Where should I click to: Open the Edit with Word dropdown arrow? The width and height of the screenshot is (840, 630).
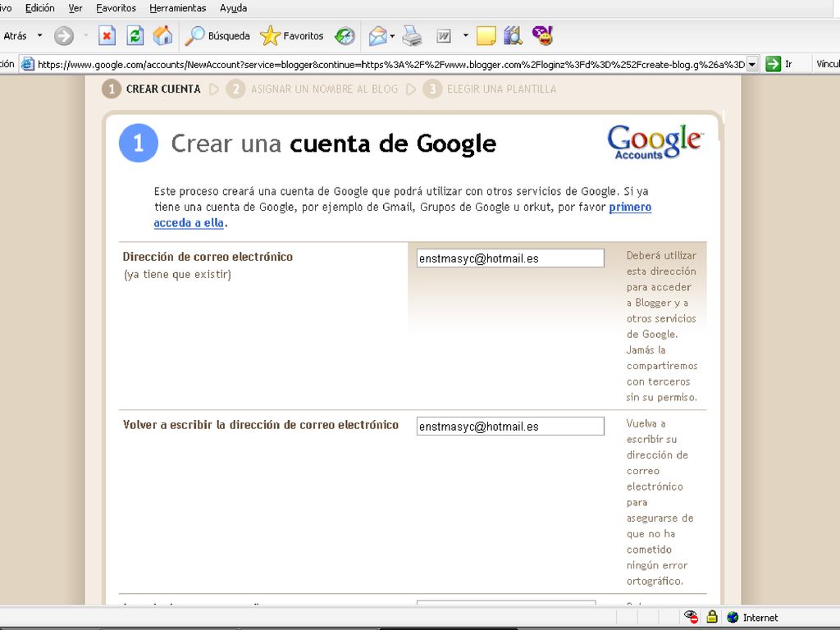(466, 36)
